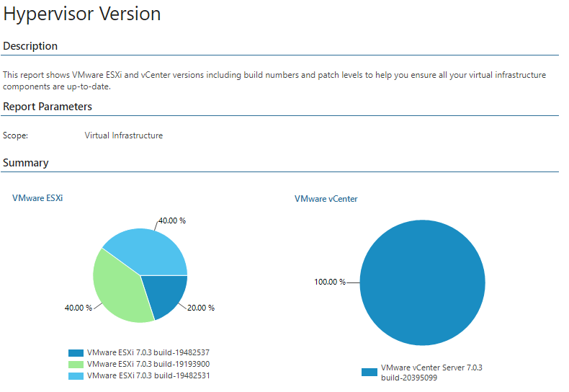
Task: Click the green build-19193900 legend swatch
Action: click(x=76, y=364)
